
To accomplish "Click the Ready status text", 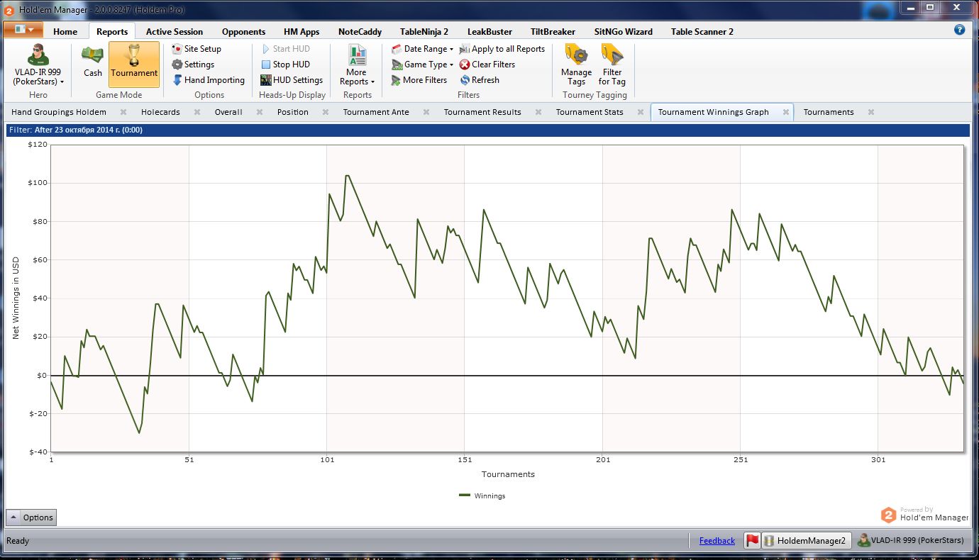I will (18, 541).
